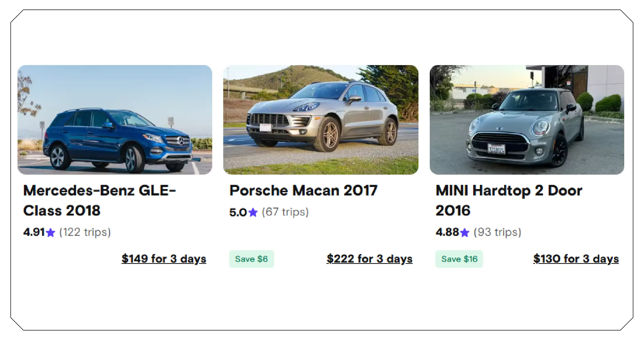Screen dimensions: 644x340
Task: Click the 5.0 rating number on the Porsche
Action: [238, 212]
